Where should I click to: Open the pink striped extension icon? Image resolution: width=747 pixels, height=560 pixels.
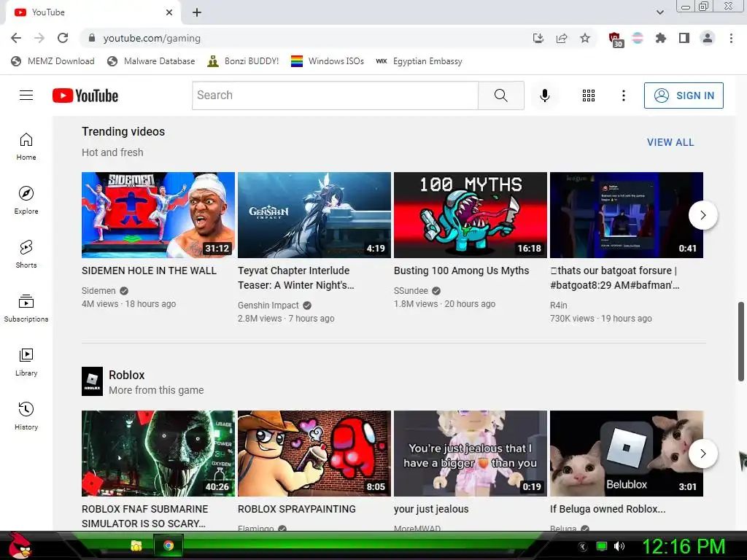point(638,38)
